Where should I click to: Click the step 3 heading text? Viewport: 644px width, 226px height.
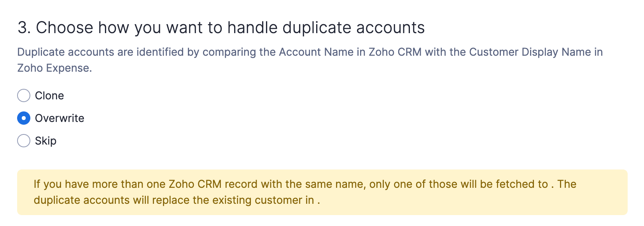tap(222, 27)
